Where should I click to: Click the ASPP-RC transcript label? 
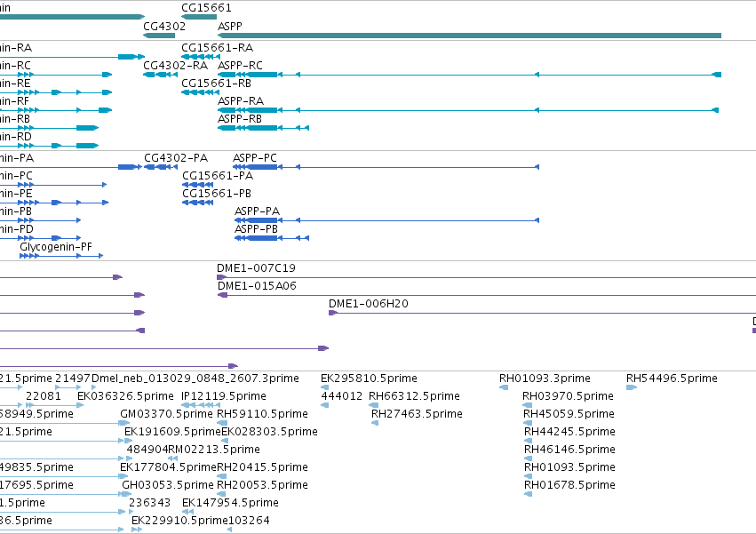pyautogui.click(x=240, y=66)
